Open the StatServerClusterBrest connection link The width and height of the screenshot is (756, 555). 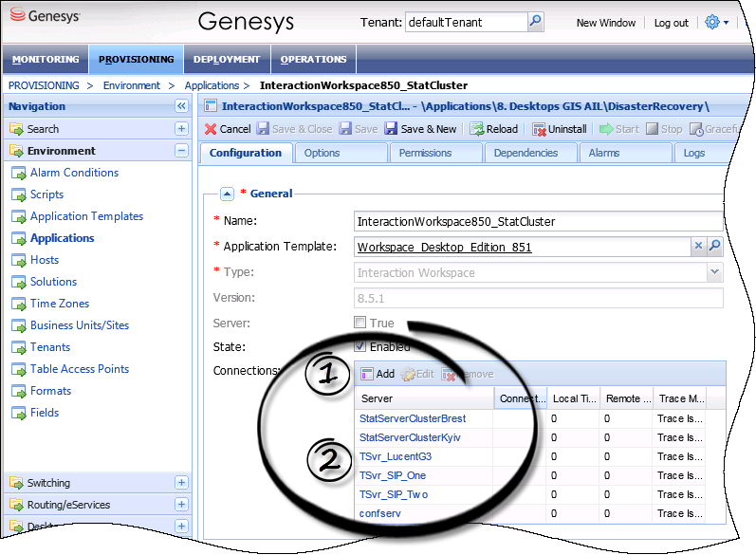tap(413, 418)
